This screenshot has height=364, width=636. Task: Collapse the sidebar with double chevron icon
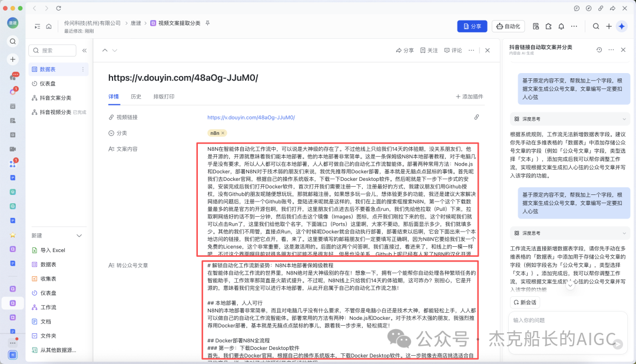(84, 50)
